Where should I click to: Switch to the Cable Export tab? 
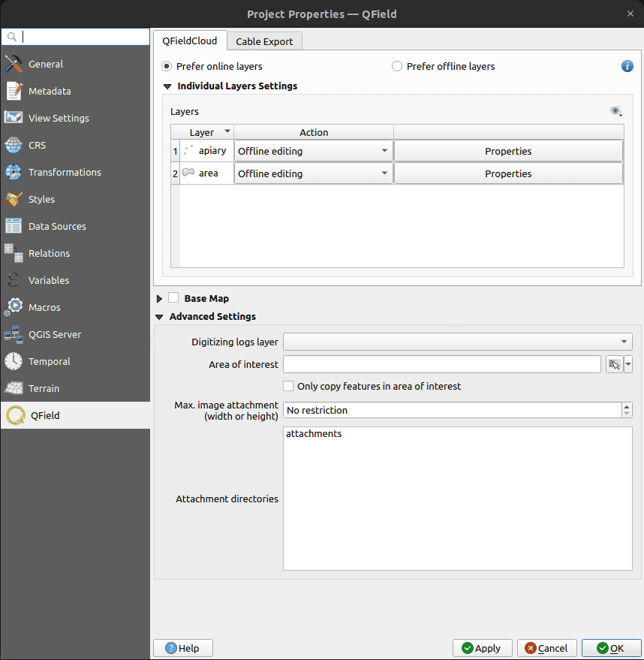coord(264,41)
